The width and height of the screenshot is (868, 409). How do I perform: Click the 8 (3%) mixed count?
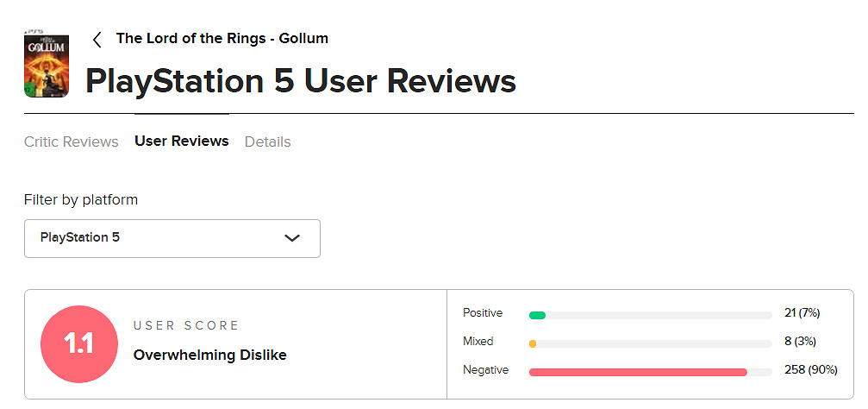pos(802,342)
